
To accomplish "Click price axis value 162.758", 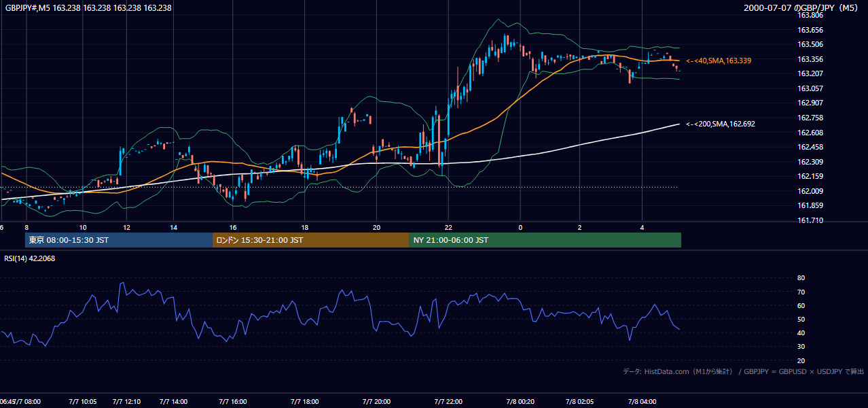I will [x=811, y=118].
